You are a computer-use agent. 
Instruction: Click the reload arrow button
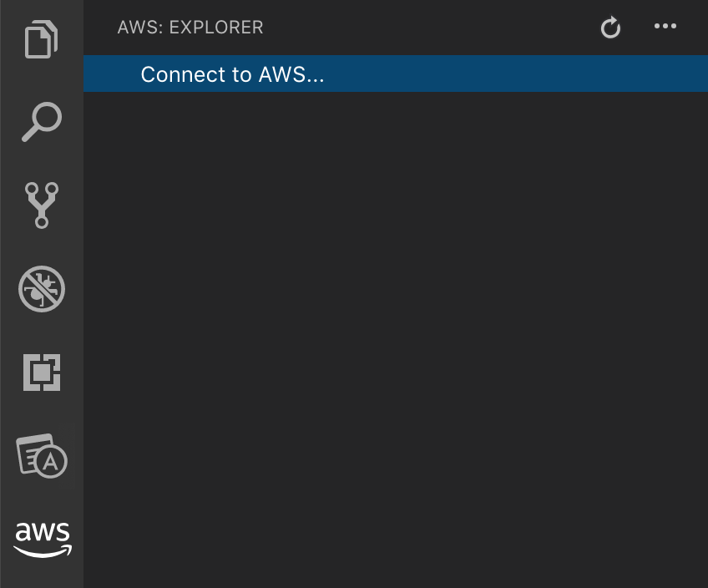610,27
